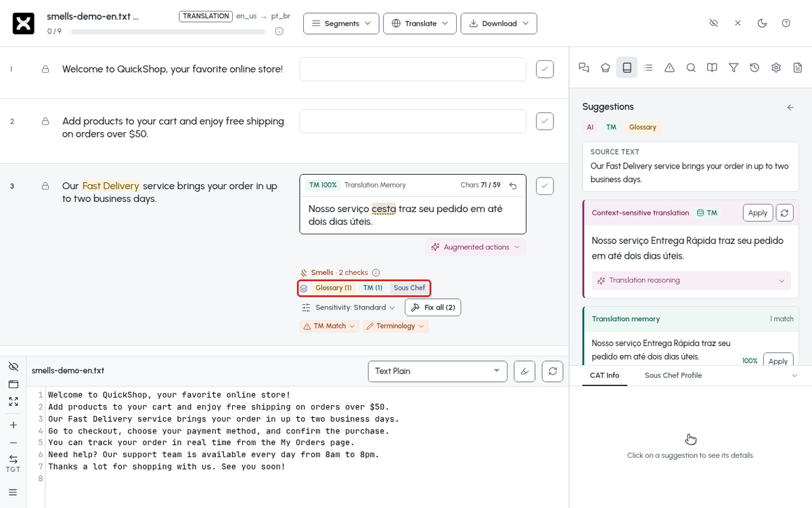
Task: Open the search magnifier panel
Action: click(691, 68)
